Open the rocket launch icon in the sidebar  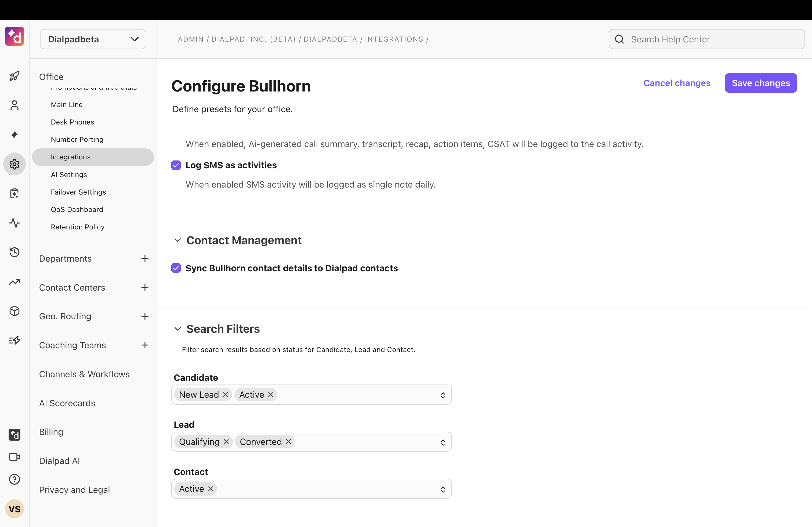pyautogui.click(x=14, y=76)
